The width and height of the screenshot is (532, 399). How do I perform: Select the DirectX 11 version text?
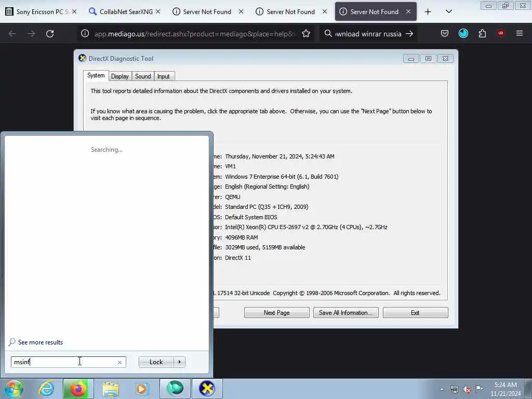(x=238, y=258)
